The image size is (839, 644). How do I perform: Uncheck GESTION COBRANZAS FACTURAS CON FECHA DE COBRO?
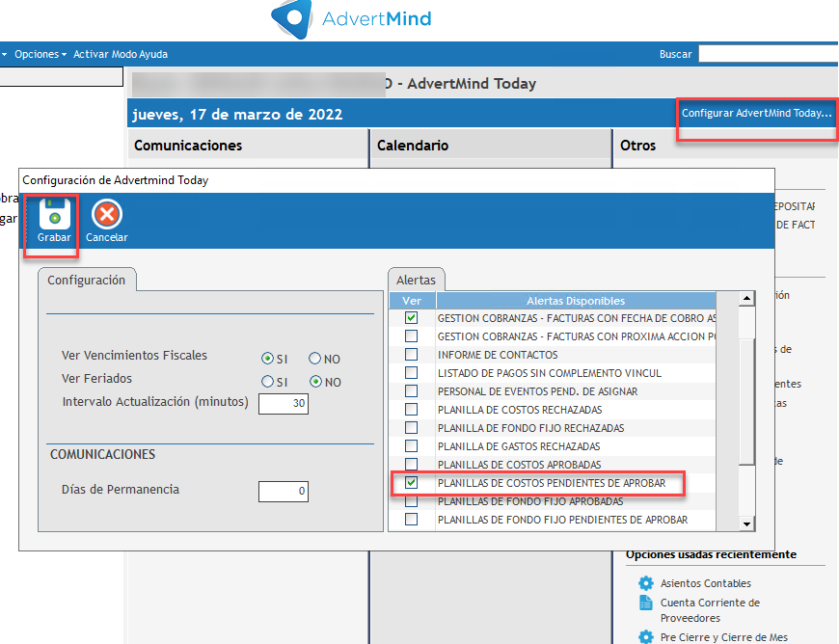tap(411, 318)
